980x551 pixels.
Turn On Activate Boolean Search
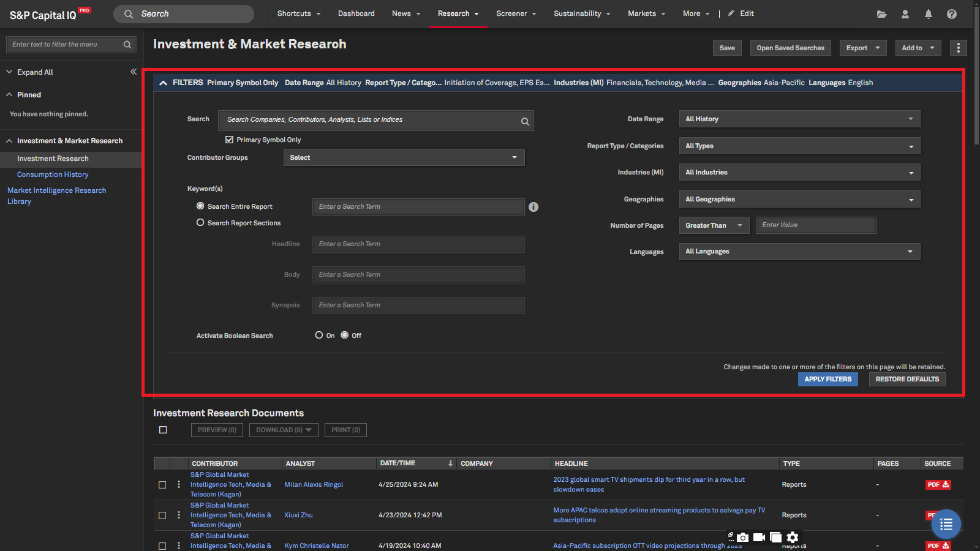(319, 335)
